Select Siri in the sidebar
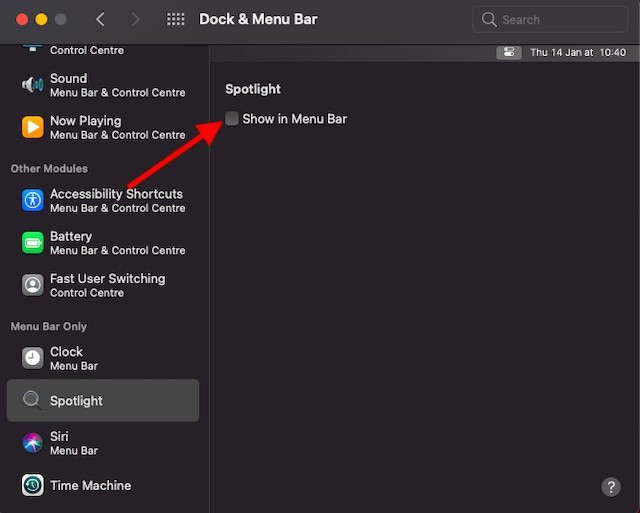Image resolution: width=640 pixels, height=513 pixels. (x=103, y=443)
